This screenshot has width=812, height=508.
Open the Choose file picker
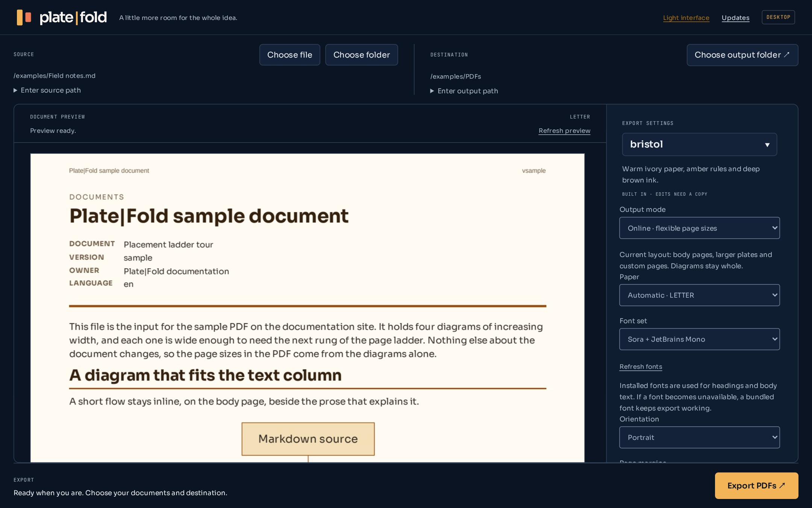pyautogui.click(x=289, y=55)
